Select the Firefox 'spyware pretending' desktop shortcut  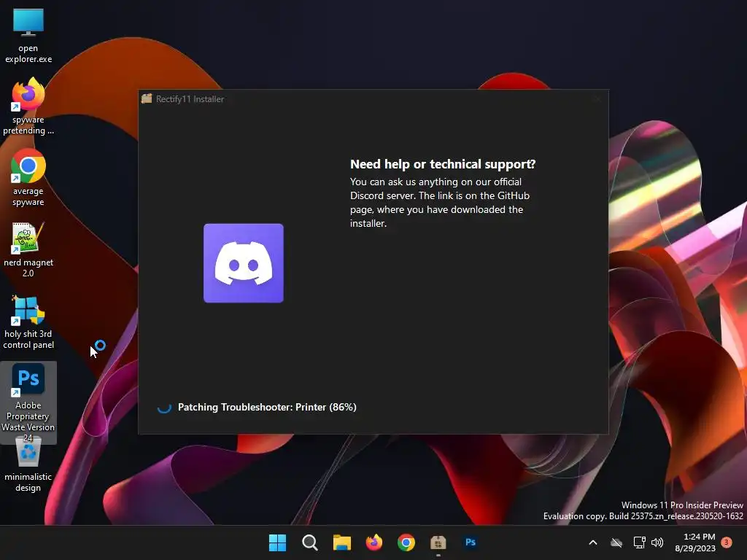[28, 106]
